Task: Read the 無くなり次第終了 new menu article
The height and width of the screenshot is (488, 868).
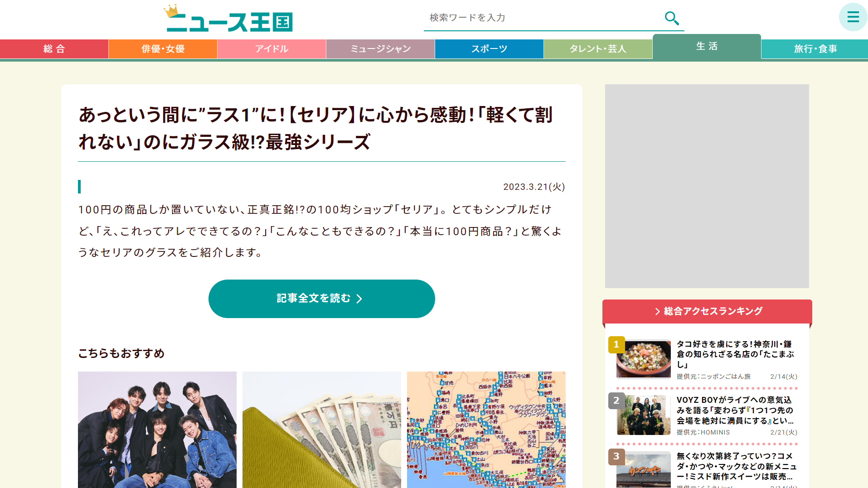Action: 737,466
